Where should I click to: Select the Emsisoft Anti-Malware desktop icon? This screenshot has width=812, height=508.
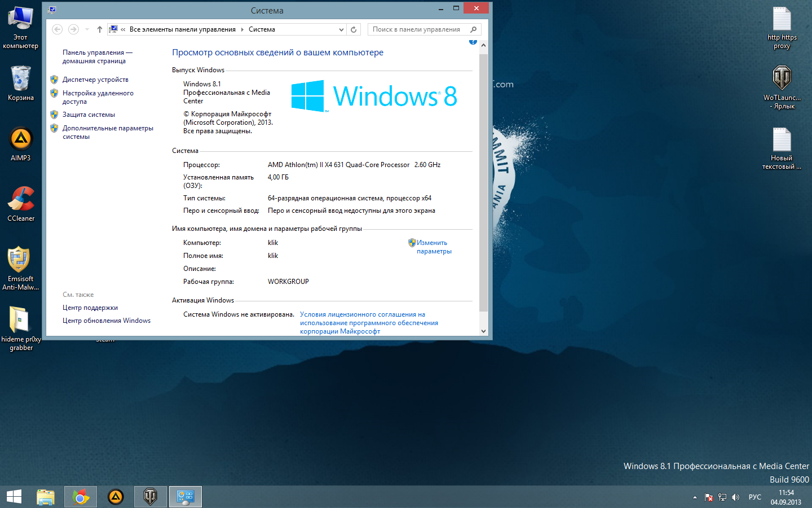point(21,269)
